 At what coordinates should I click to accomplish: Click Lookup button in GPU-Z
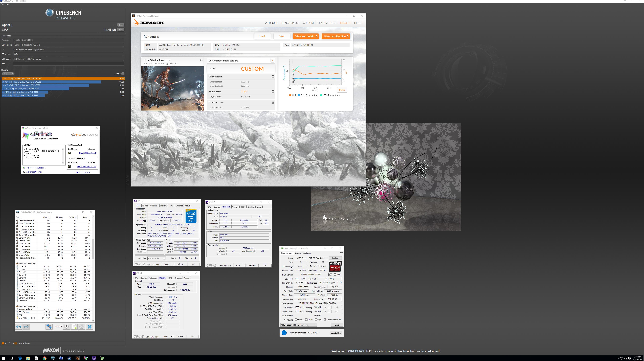click(x=335, y=258)
